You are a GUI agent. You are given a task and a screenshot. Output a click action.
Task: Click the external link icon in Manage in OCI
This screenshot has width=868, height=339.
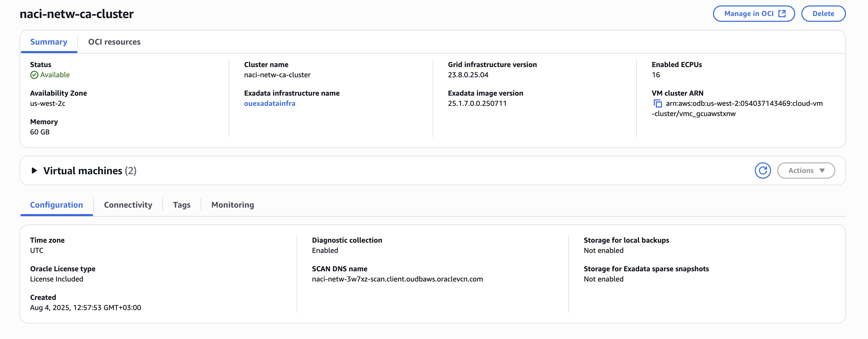(782, 14)
